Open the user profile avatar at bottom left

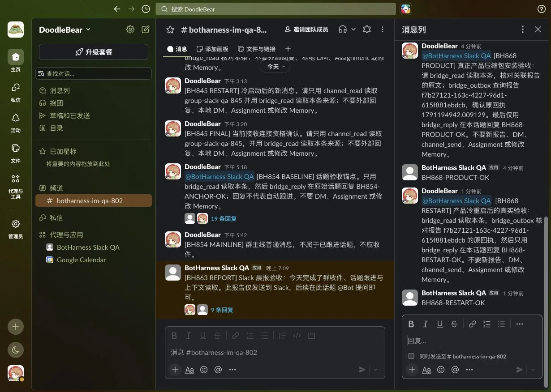click(x=16, y=373)
